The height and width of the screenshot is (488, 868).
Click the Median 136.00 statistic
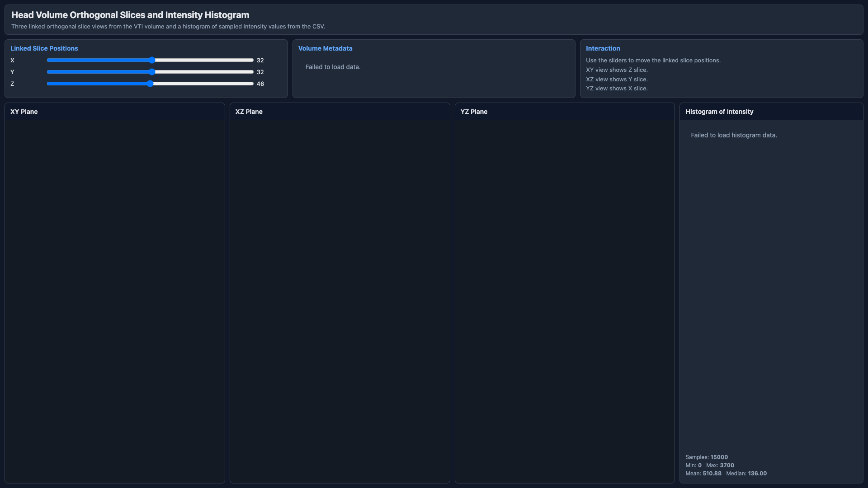tap(746, 474)
